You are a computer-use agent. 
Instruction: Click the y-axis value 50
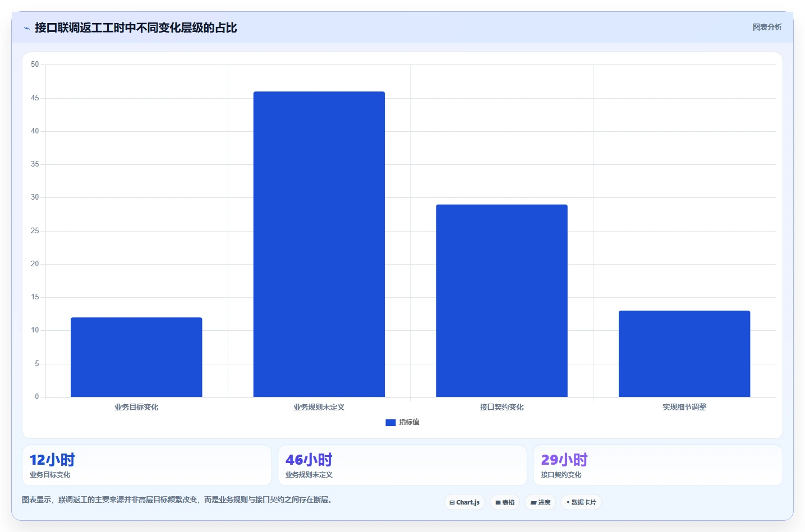[x=35, y=64]
